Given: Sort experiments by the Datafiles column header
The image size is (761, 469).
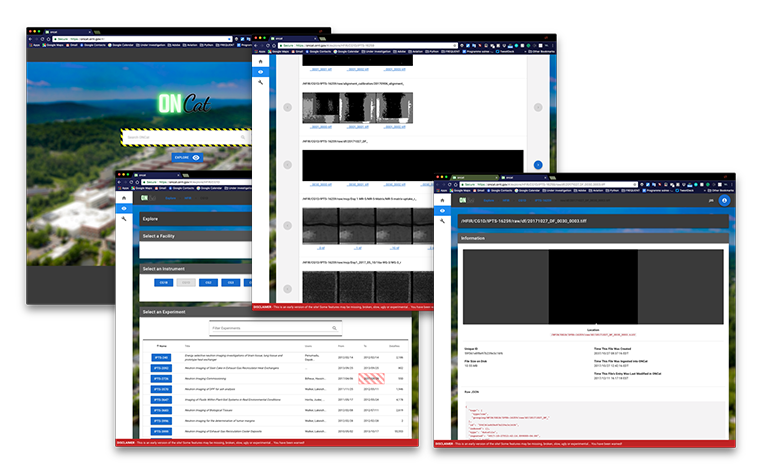Looking at the screenshot, I should coord(394,346).
